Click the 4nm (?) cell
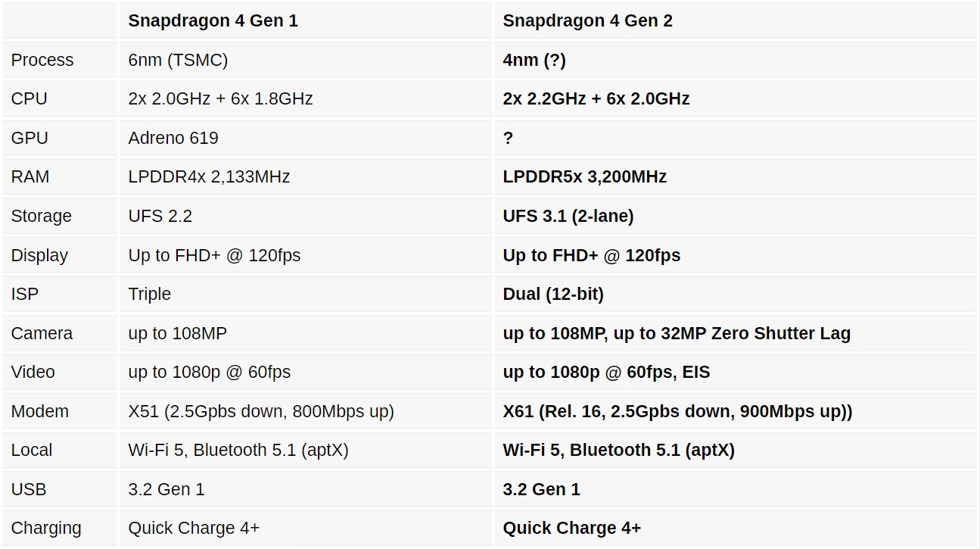The width and height of the screenshot is (980, 549). (x=534, y=61)
